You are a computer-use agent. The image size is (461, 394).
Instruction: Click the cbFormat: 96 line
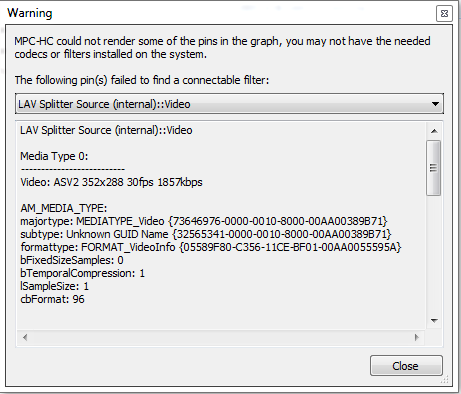[x=52, y=299]
